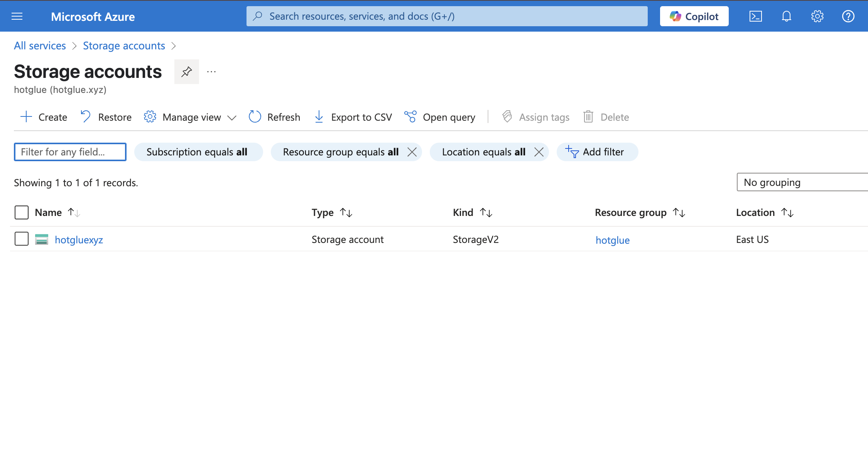Click the StorageV2 cell
The image size is (868, 455).
476,239
